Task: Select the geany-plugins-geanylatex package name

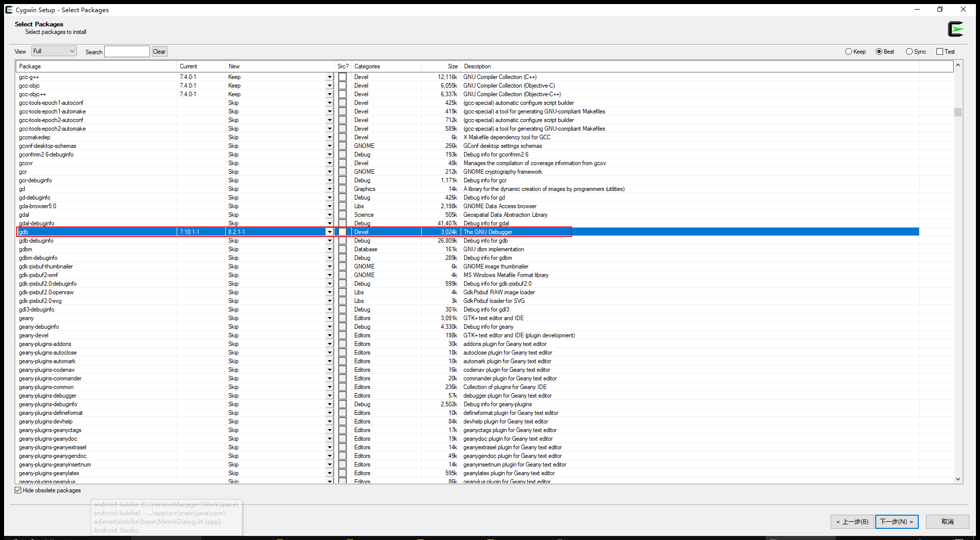Action: pos(49,473)
